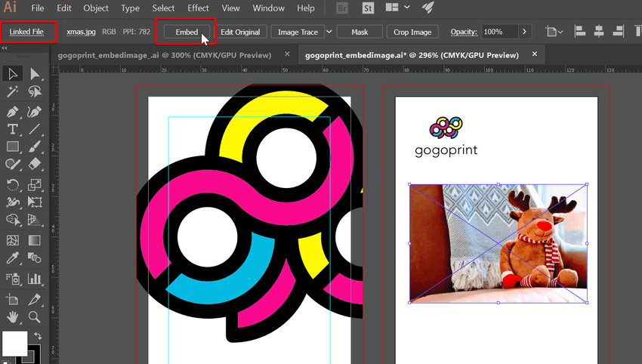Expand the Image Trace preset dropdown
This screenshot has width=642, height=364.
click(329, 32)
